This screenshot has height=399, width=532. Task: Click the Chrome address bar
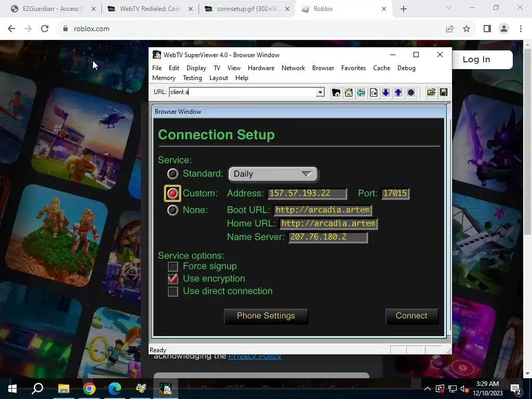251,29
